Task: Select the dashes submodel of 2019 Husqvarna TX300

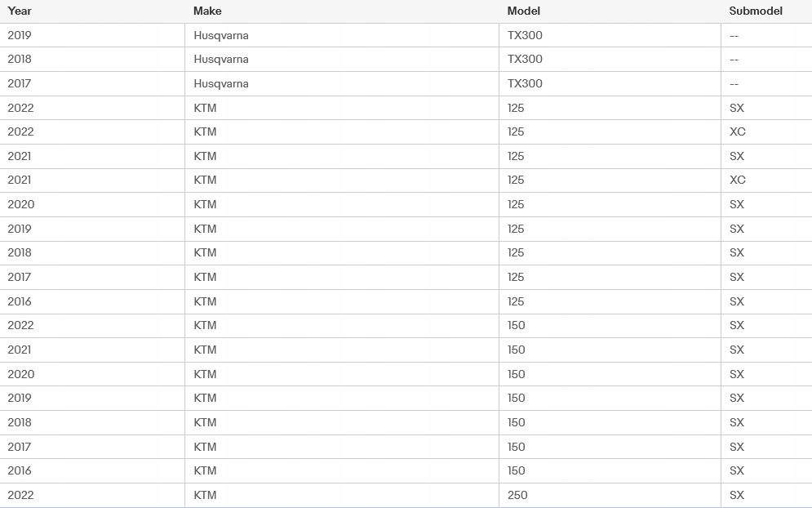Action: click(x=734, y=35)
